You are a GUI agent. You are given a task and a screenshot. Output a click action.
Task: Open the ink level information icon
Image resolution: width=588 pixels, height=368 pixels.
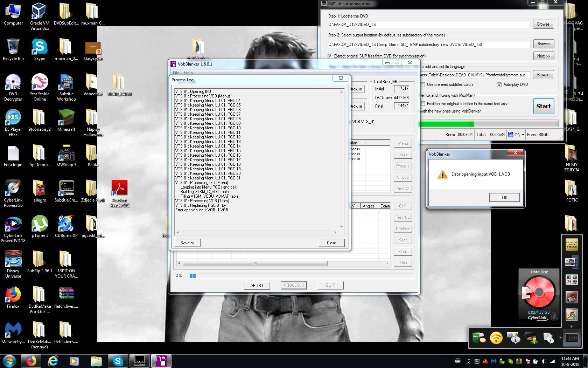[x=513, y=338]
